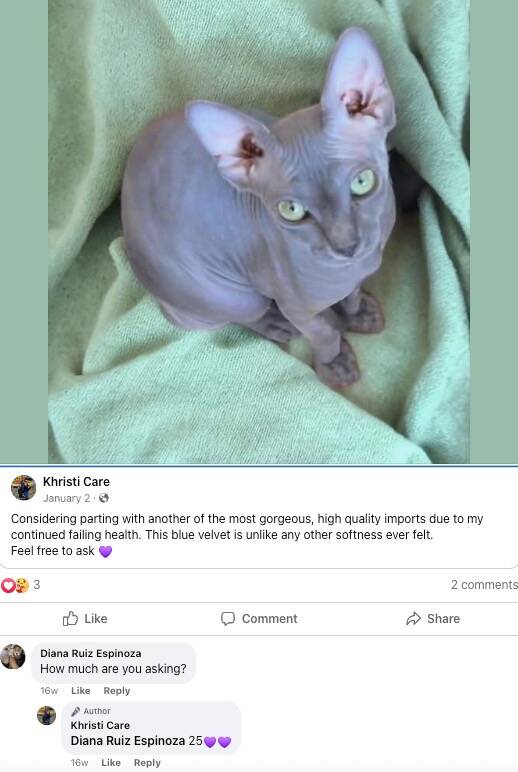Reply to Khristi Care's author comment

(147, 763)
